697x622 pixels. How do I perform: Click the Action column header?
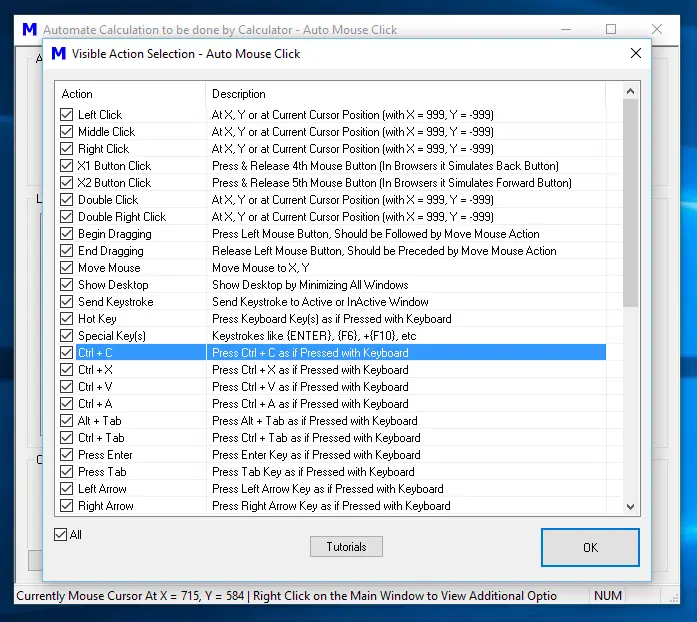130,94
